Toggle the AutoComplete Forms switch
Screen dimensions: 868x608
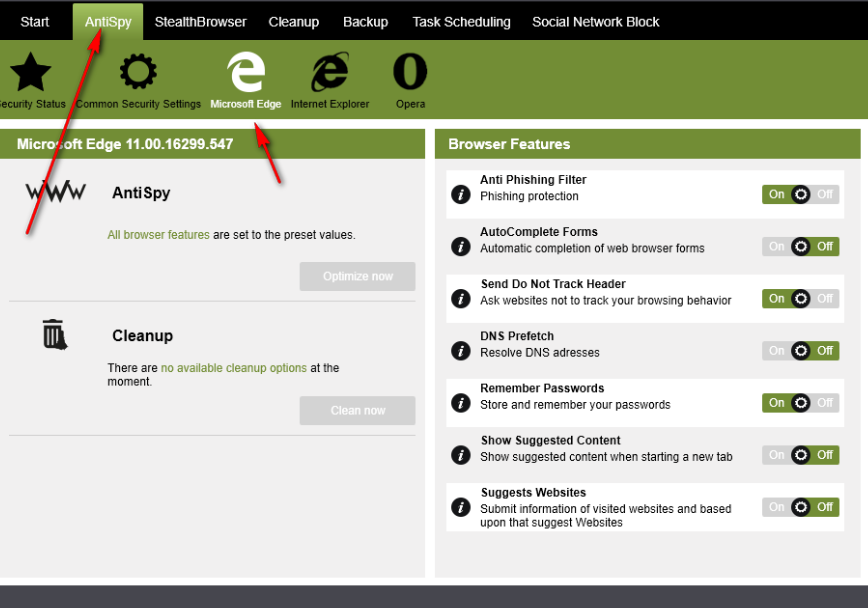click(x=800, y=246)
